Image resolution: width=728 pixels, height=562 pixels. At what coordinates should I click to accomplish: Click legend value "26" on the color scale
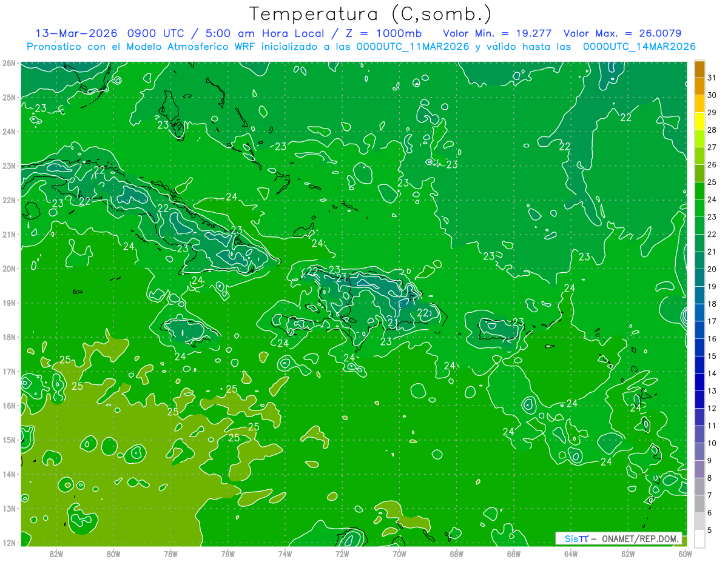click(712, 165)
